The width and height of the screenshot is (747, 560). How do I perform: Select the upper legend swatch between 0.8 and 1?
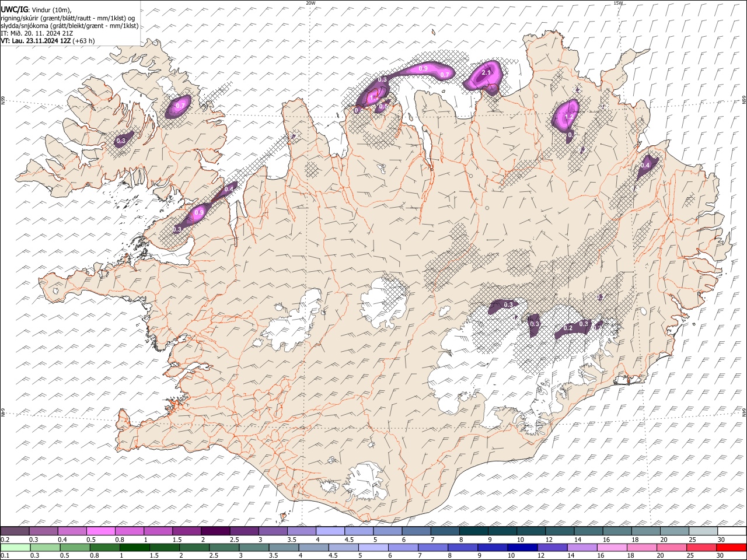(130, 531)
